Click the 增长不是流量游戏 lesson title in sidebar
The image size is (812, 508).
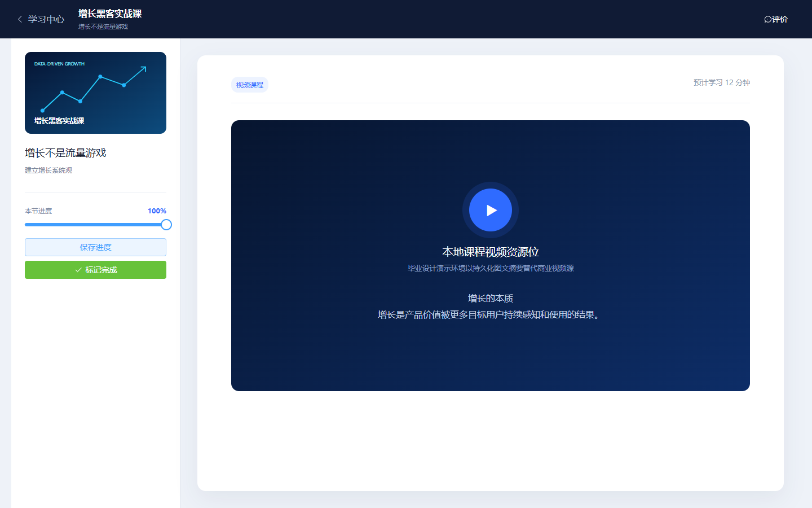point(65,153)
